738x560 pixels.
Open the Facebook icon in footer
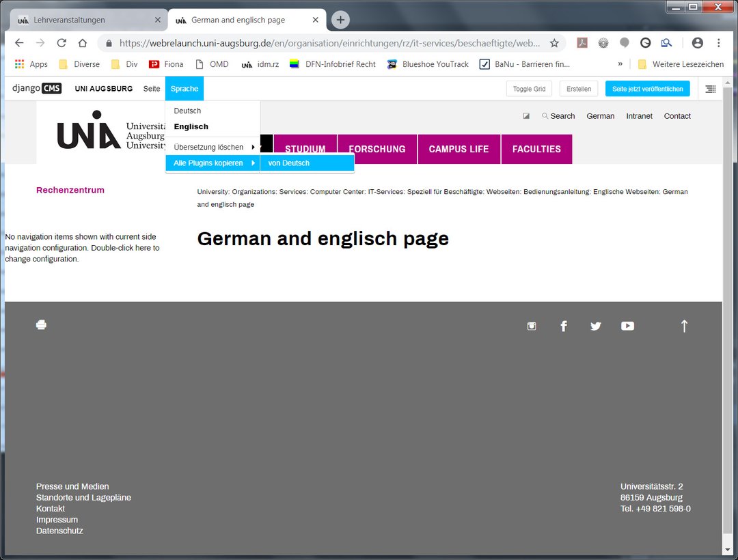click(x=564, y=326)
